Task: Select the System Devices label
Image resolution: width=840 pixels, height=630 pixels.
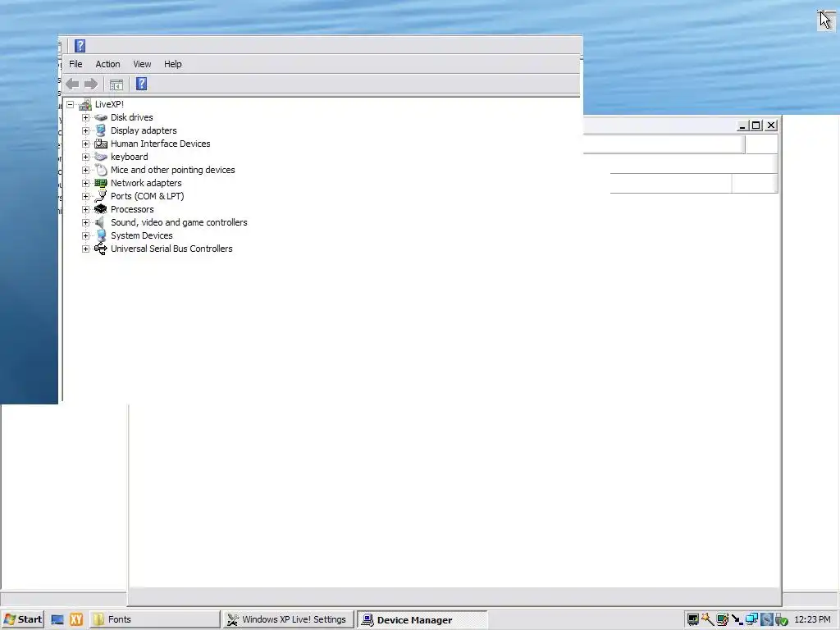Action: (141, 235)
